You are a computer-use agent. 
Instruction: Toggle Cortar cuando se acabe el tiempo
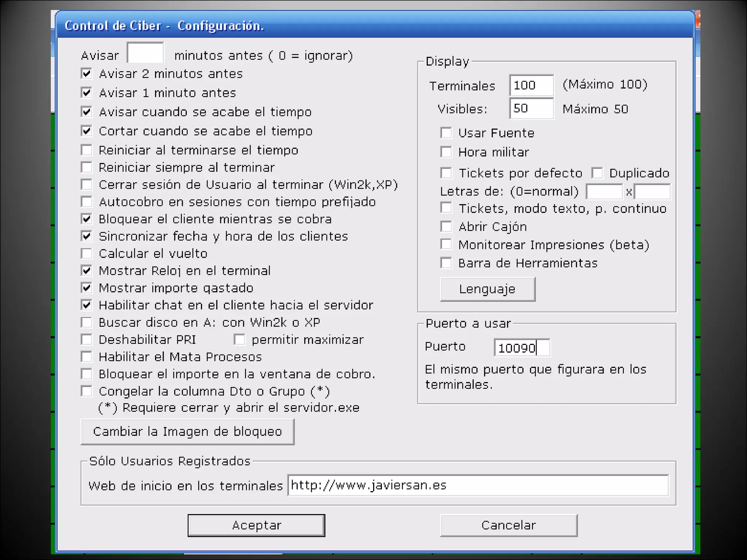pyautogui.click(x=86, y=131)
